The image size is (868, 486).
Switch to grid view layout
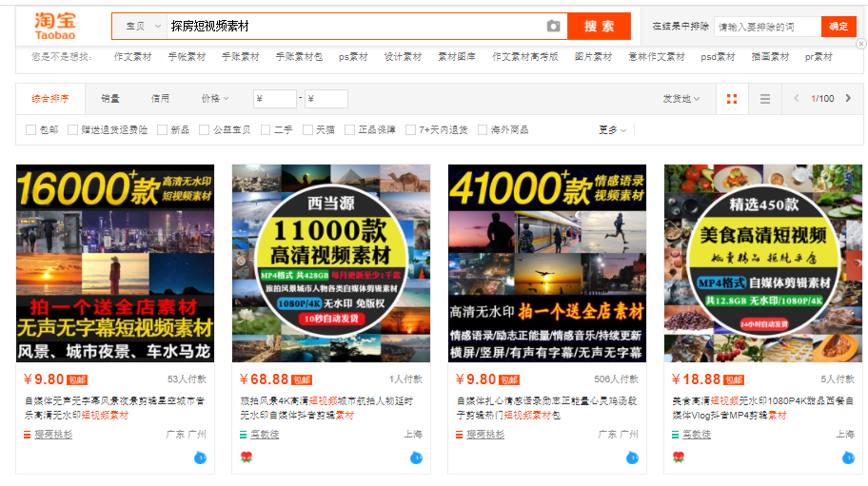tap(732, 99)
